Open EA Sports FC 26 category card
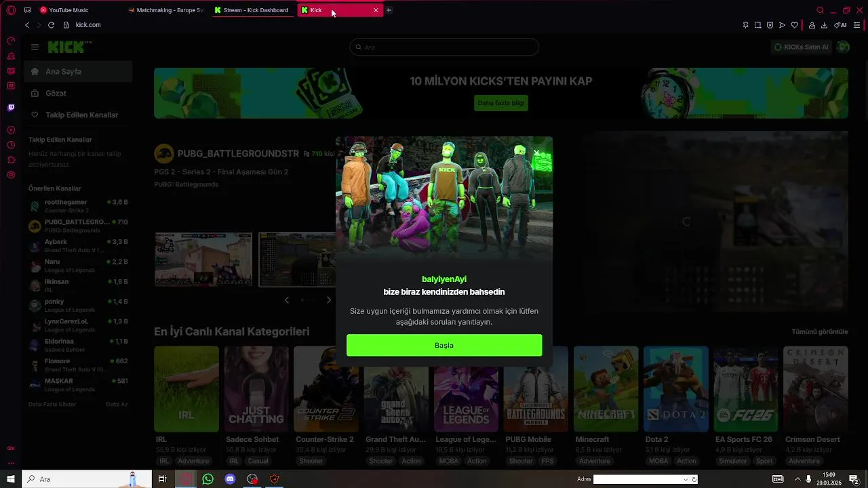This screenshot has height=488, width=868. point(746,389)
